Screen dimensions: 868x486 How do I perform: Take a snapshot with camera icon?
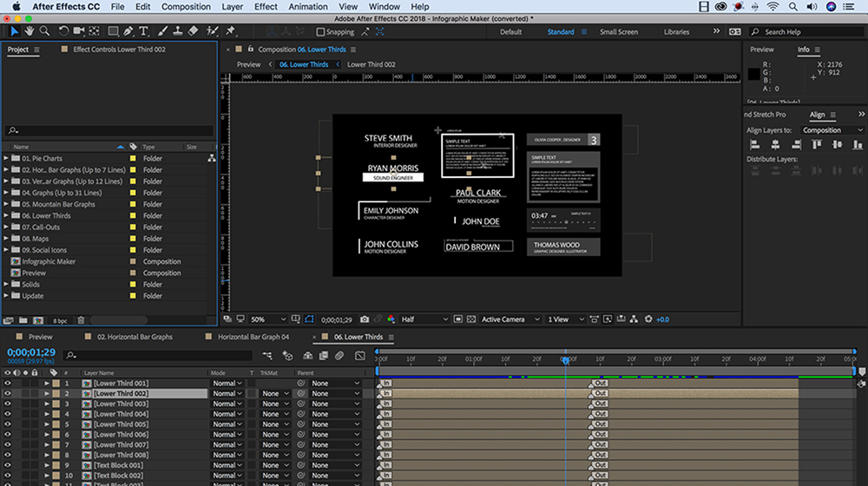pyautogui.click(x=365, y=319)
